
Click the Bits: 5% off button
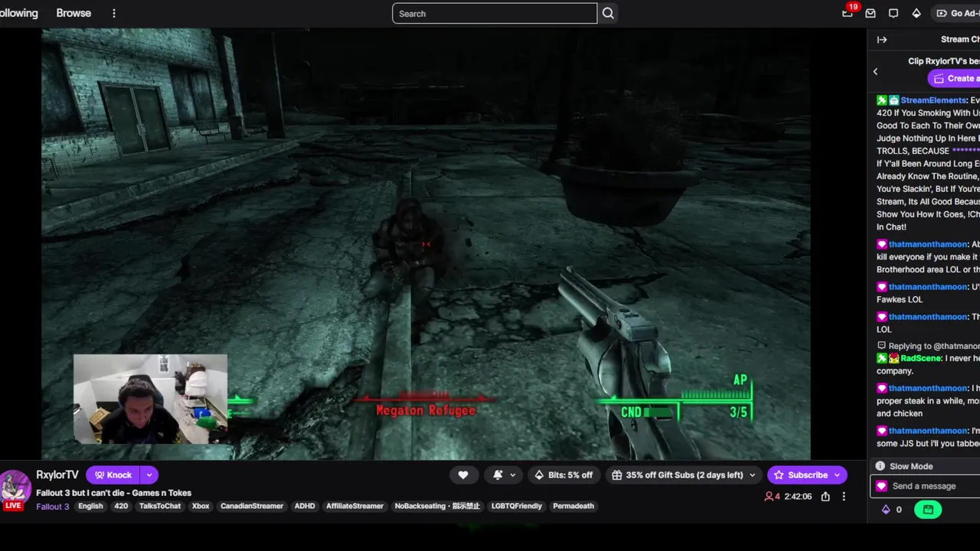[563, 474]
